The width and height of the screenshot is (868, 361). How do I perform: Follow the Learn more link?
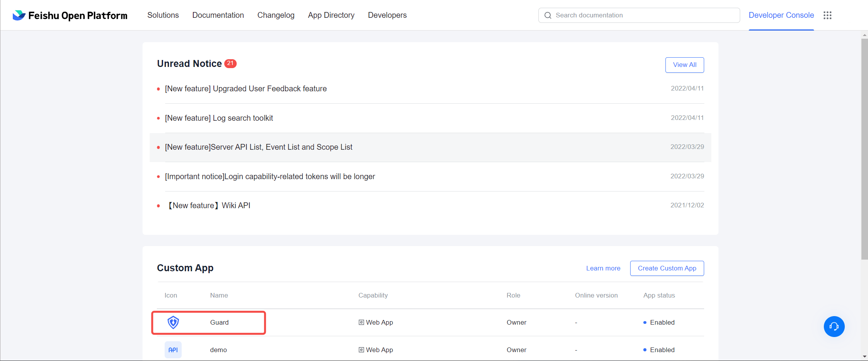point(603,268)
